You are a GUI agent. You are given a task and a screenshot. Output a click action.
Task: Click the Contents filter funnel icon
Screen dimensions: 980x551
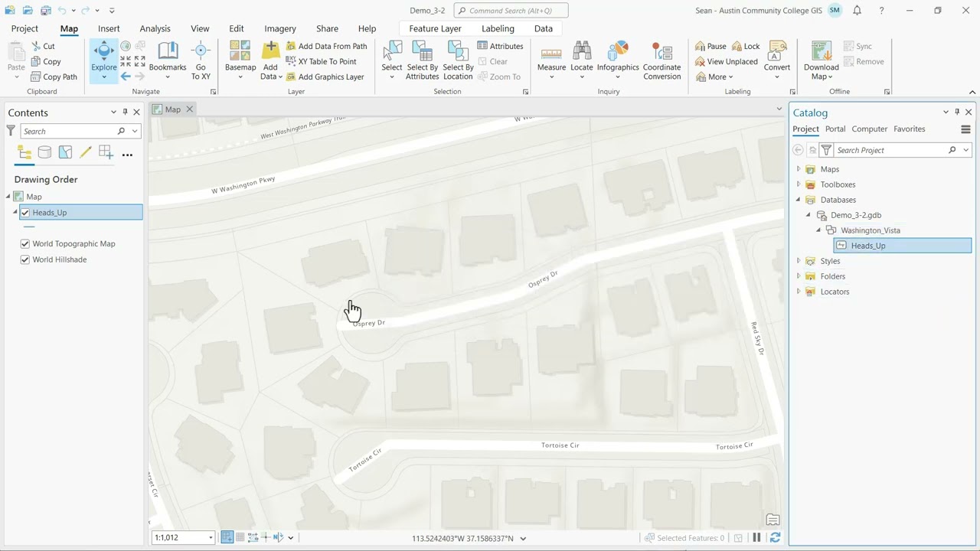[x=11, y=131]
